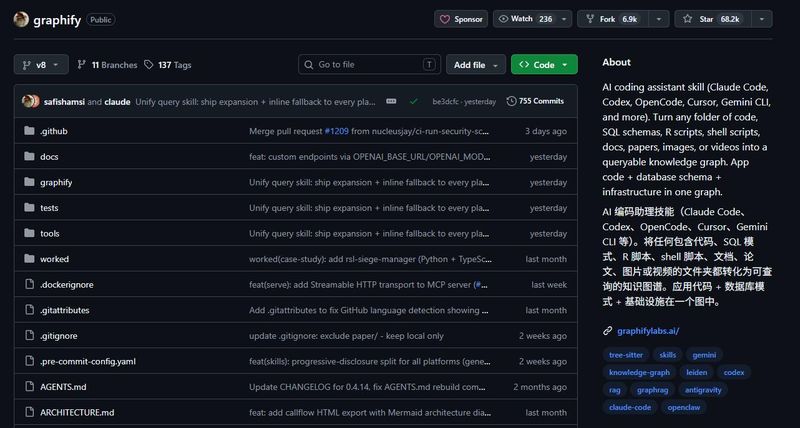Open the .gitignore file
Viewport: 800px width, 428px height.
(59, 336)
